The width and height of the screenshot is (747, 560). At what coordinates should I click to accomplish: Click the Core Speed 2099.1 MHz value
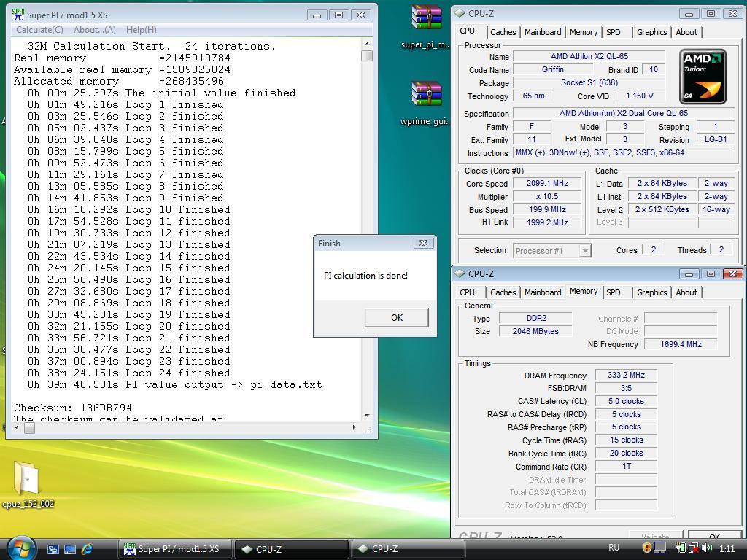(x=547, y=183)
